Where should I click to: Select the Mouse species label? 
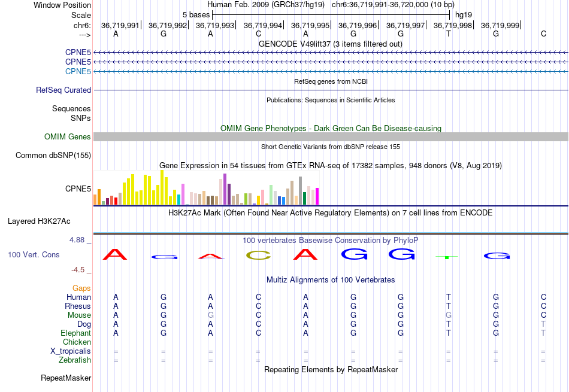80,315
